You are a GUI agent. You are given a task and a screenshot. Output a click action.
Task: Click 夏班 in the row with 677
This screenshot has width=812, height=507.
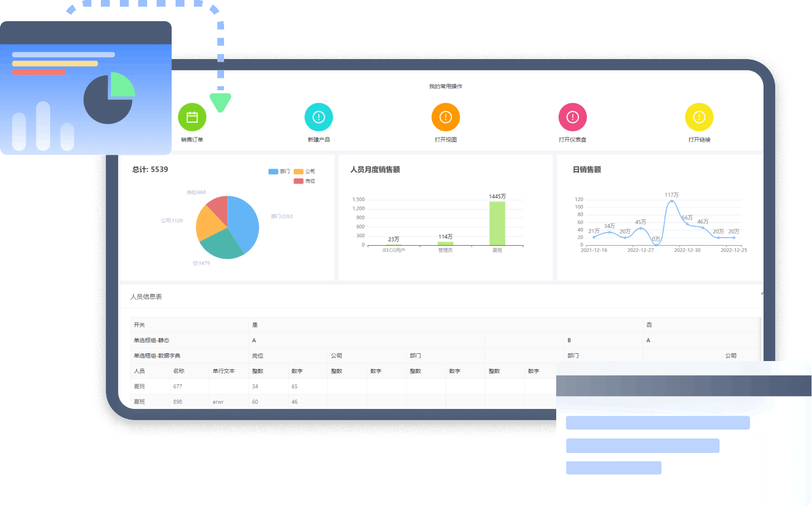point(139,387)
